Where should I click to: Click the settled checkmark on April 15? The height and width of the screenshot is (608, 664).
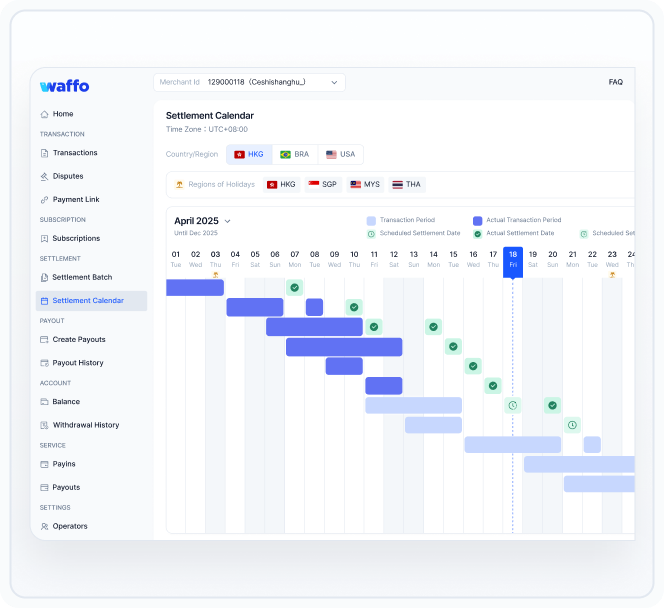coord(453,346)
